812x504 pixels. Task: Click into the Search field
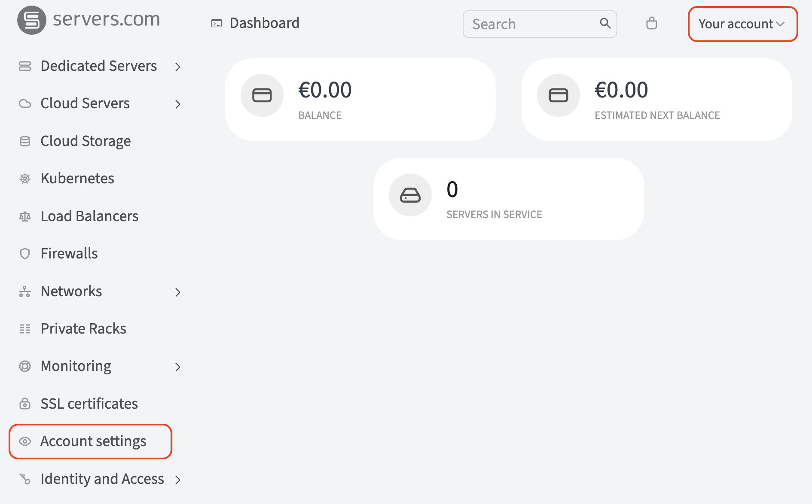540,24
